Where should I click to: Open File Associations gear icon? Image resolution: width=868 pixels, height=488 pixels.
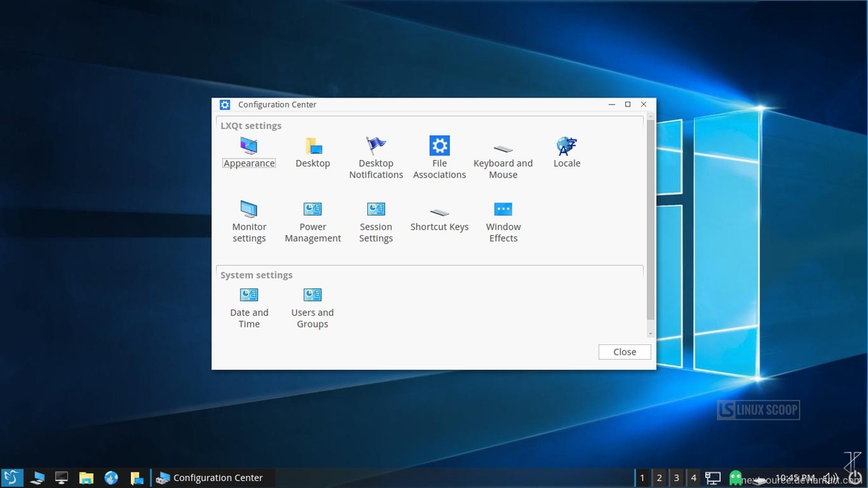[x=440, y=158]
